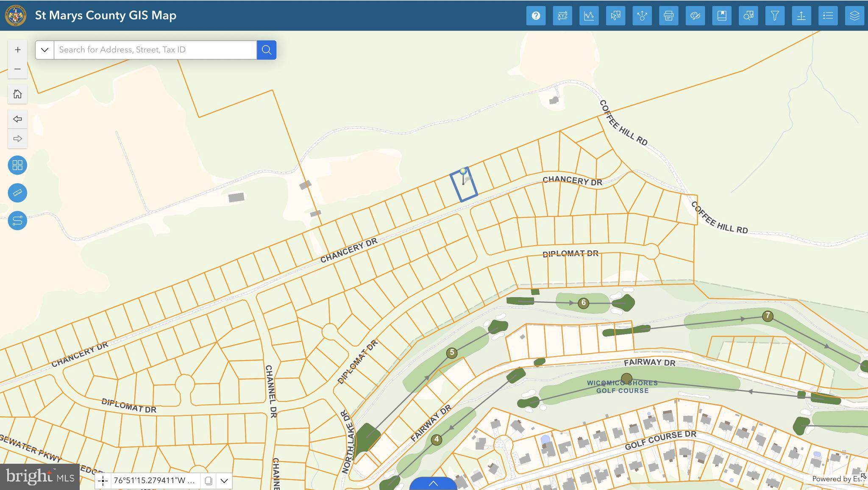This screenshot has height=490, width=868.
Task: Click the Measurement ruler button
Action: (x=17, y=193)
